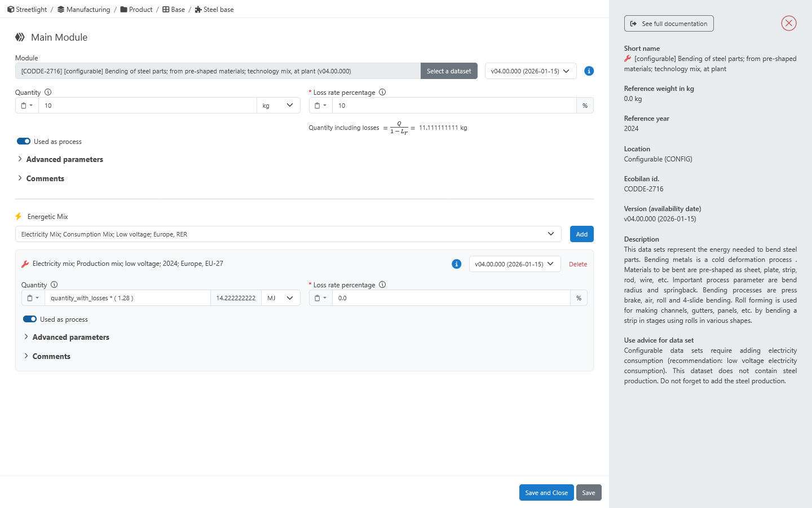
Task: Show the main Quantity help tooltip icon
Action: coord(48,93)
